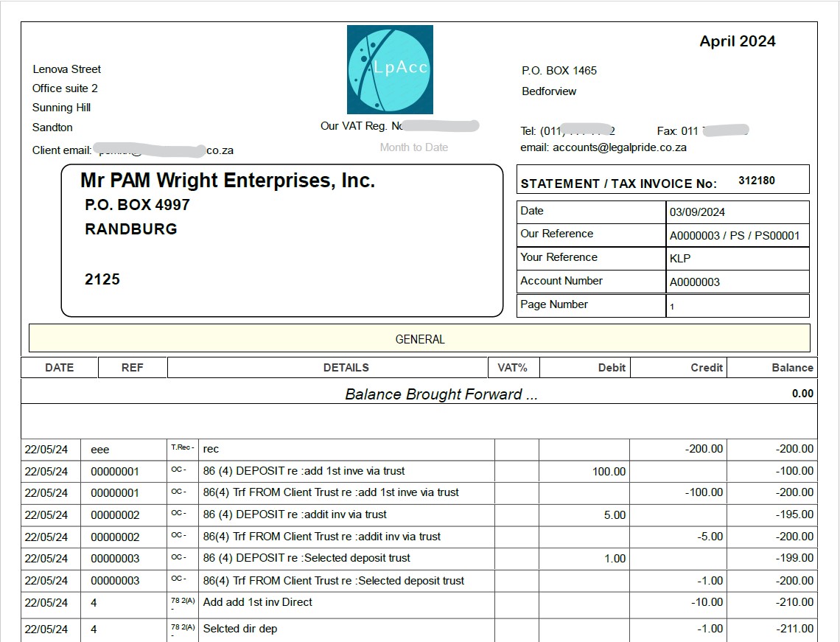Select invoice number 312180
Image resolution: width=840 pixels, height=642 pixels.
(756, 181)
